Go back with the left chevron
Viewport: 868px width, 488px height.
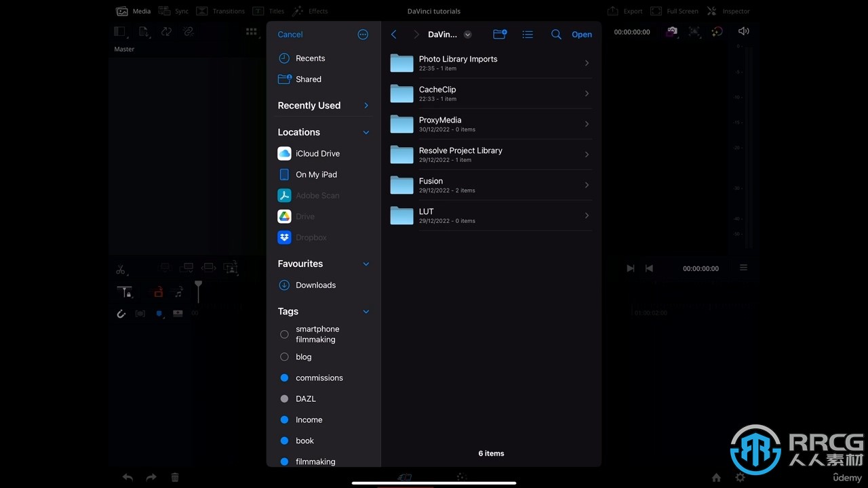click(394, 35)
